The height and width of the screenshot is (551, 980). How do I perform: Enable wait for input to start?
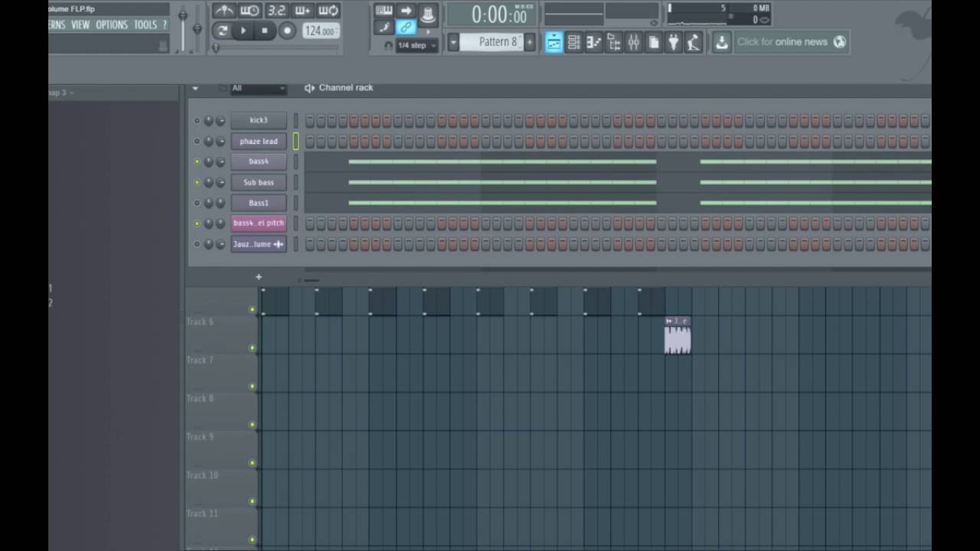pos(250,10)
